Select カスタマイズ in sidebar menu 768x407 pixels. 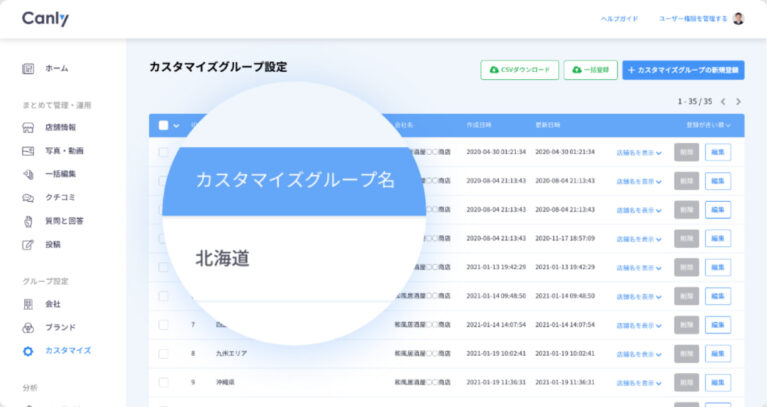[67, 351]
